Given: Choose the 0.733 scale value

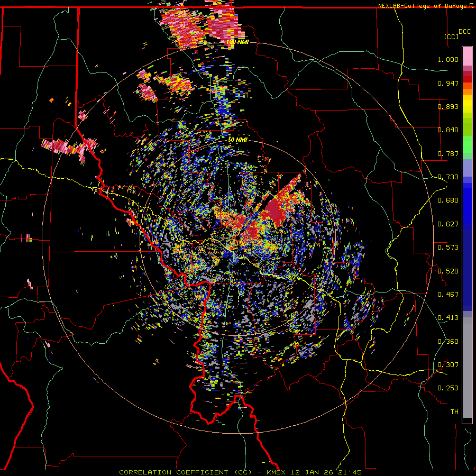Looking at the screenshot, I should click(448, 177).
